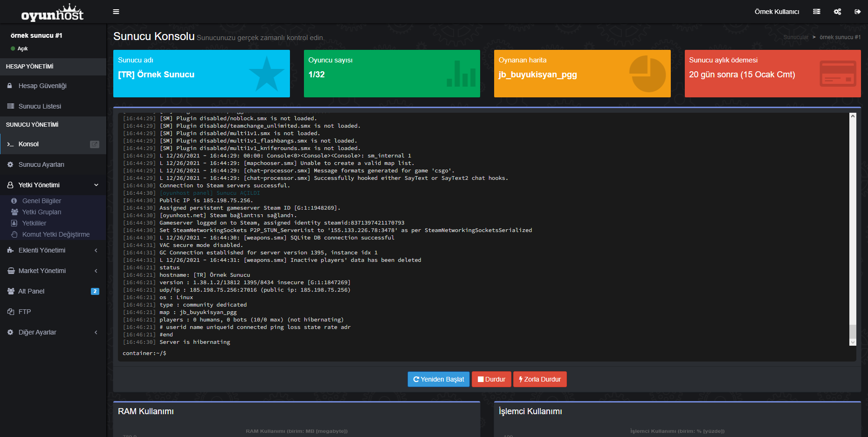Collapse the Yetki Yönetimi chevron

96,185
